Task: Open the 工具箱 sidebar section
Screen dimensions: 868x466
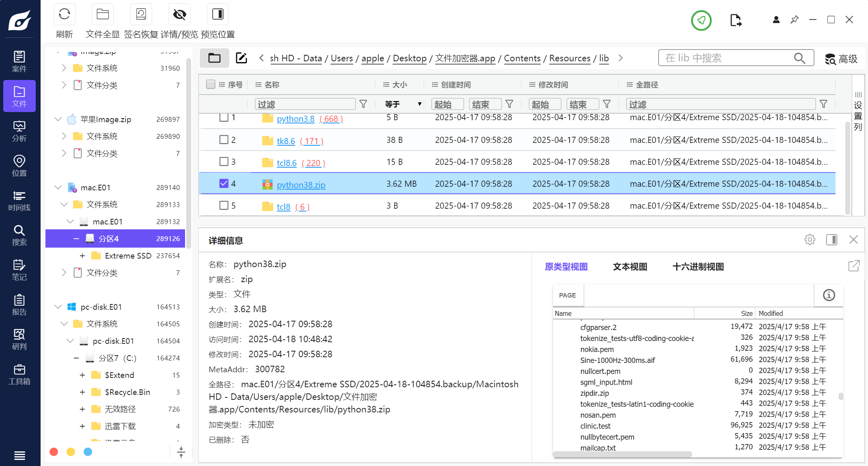Action: (x=19, y=374)
